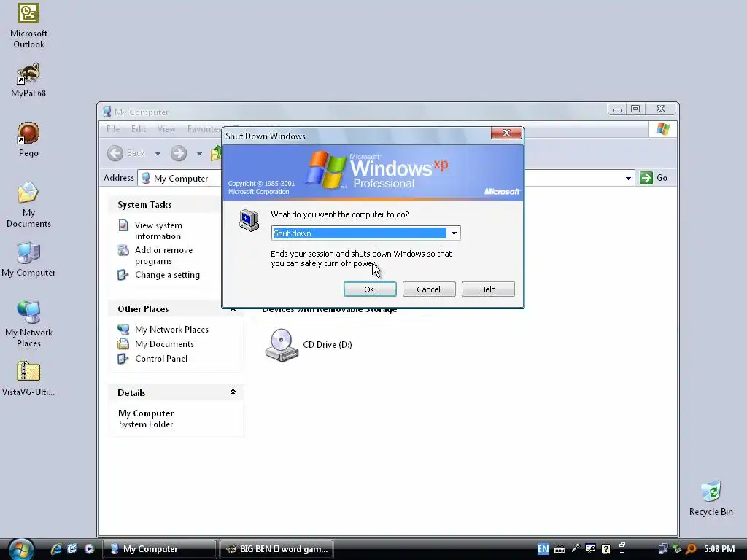Launch Outlook Express from quick launch
This screenshot has width=747, height=560.
point(72,549)
